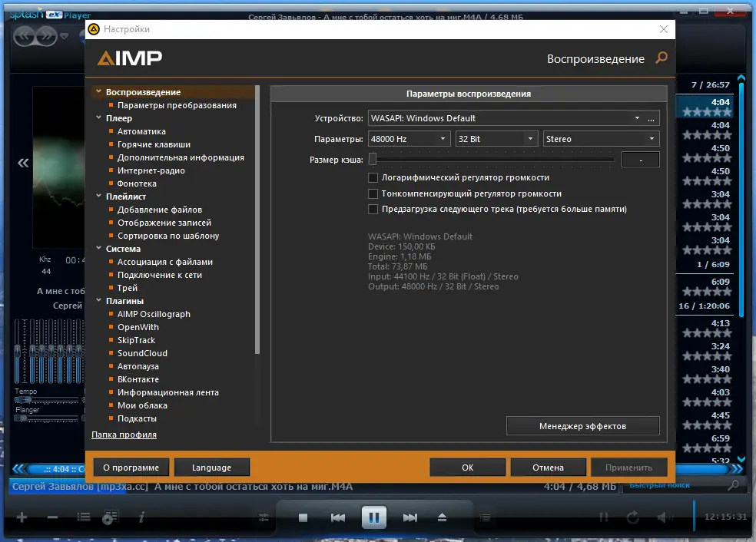Collapse the Плеер tree section
Screen dimensions: 756x542
[x=98, y=117]
